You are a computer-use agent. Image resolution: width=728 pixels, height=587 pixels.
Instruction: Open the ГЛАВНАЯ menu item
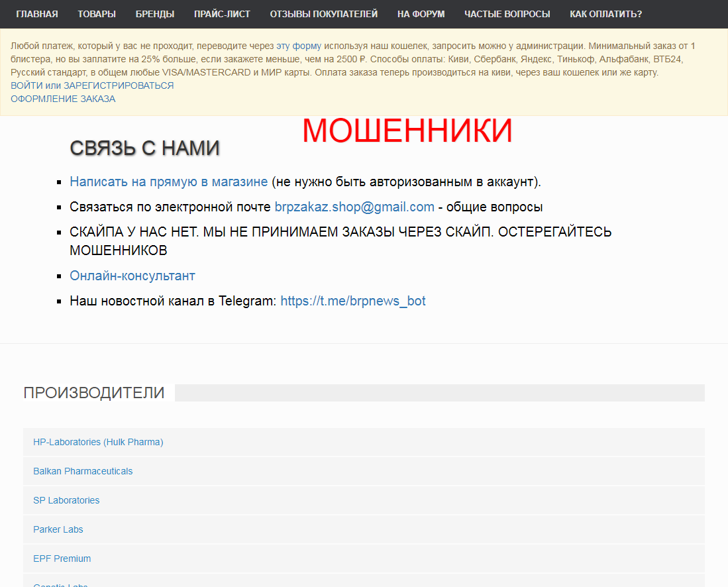37,14
